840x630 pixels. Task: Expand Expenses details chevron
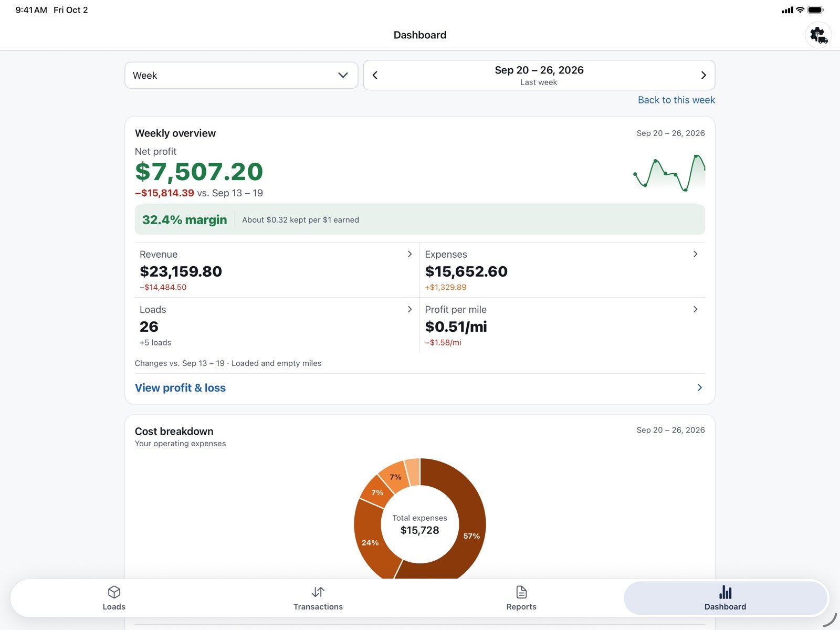pyautogui.click(x=695, y=254)
